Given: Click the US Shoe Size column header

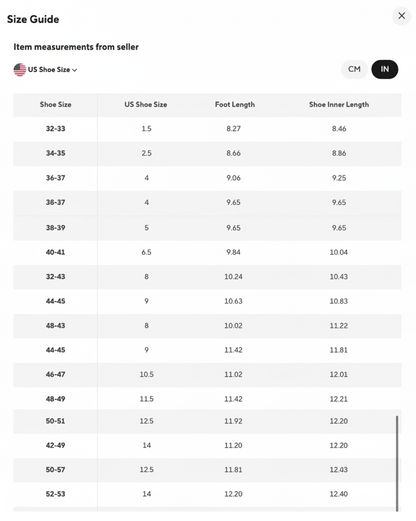Looking at the screenshot, I should 146,105.
